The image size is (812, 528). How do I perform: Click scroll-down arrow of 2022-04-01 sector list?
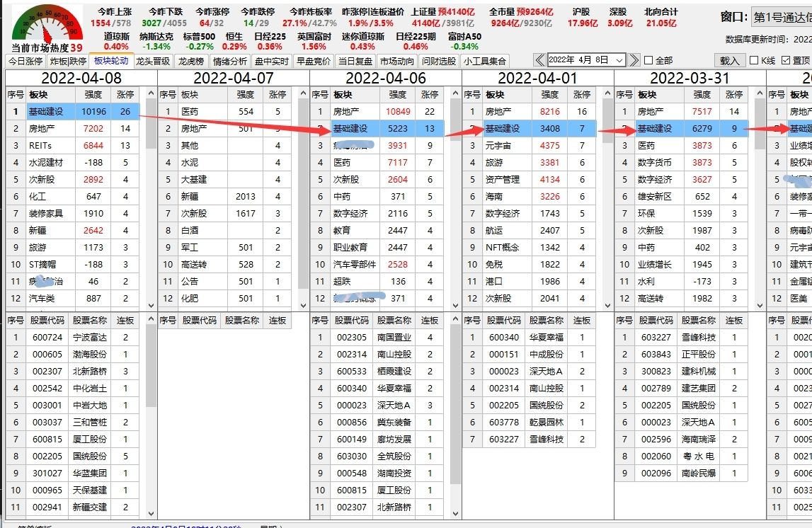pyautogui.click(x=608, y=306)
